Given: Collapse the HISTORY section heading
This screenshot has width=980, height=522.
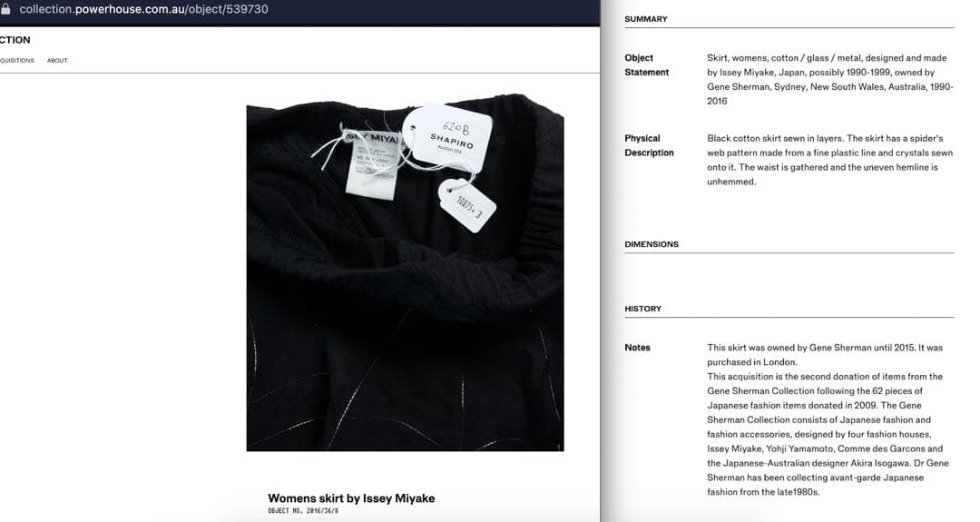Looking at the screenshot, I should pyautogui.click(x=643, y=309).
